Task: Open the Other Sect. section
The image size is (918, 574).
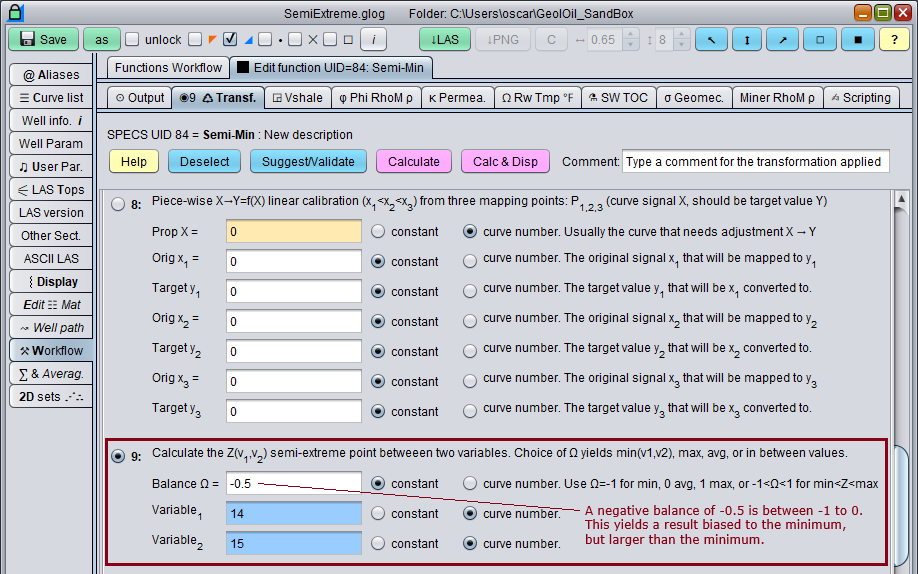Action: [x=51, y=235]
